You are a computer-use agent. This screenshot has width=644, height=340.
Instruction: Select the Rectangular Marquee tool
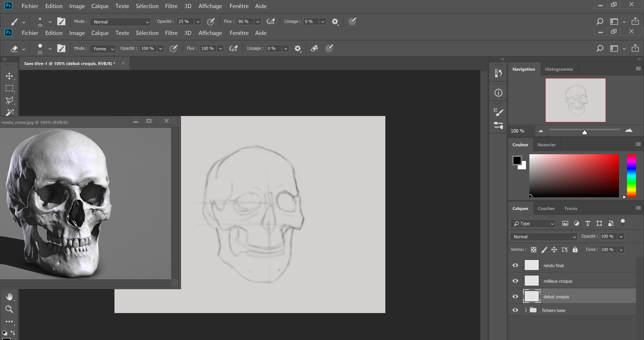click(x=9, y=88)
